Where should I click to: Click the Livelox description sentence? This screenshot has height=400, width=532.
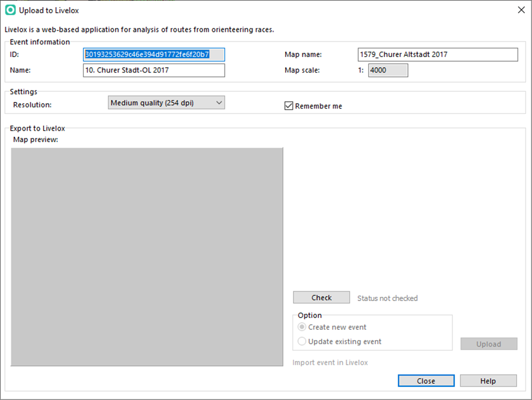[140, 29]
